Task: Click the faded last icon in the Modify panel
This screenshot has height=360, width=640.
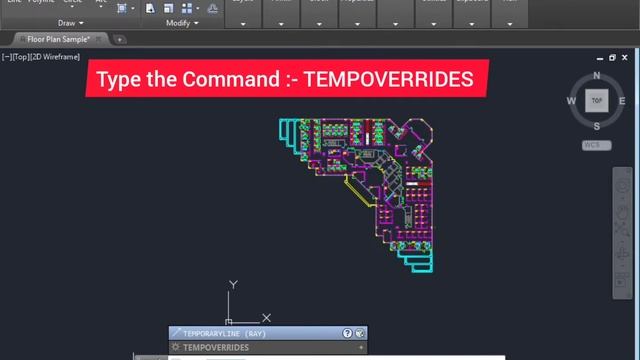Action: point(213,9)
